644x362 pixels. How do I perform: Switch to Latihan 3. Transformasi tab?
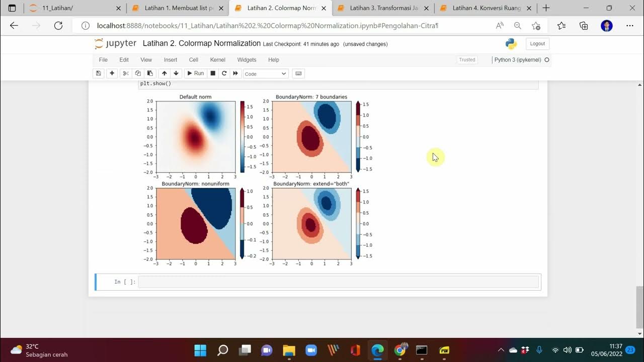pos(382,8)
